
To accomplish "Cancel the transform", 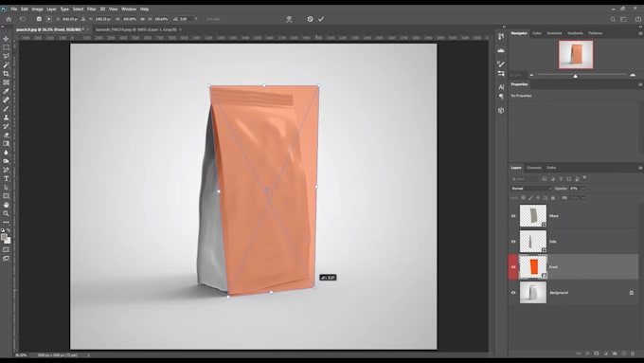I will pos(310,19).
